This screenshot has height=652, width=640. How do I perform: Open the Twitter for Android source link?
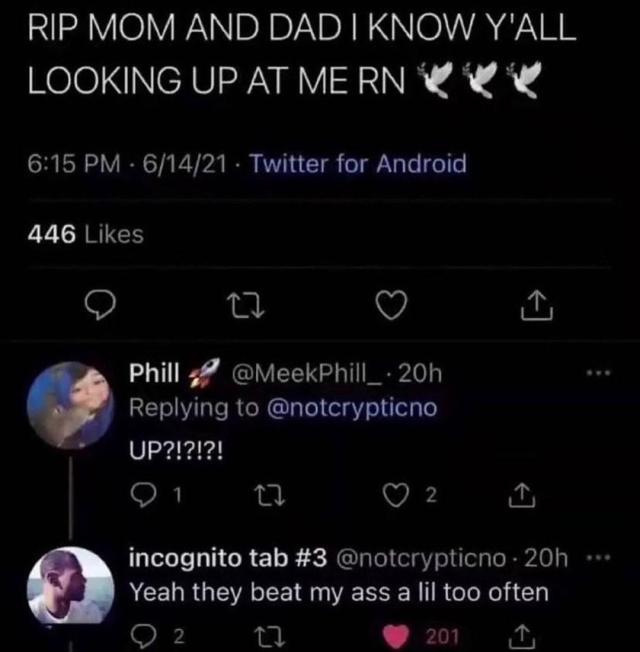tap(357, 163)
